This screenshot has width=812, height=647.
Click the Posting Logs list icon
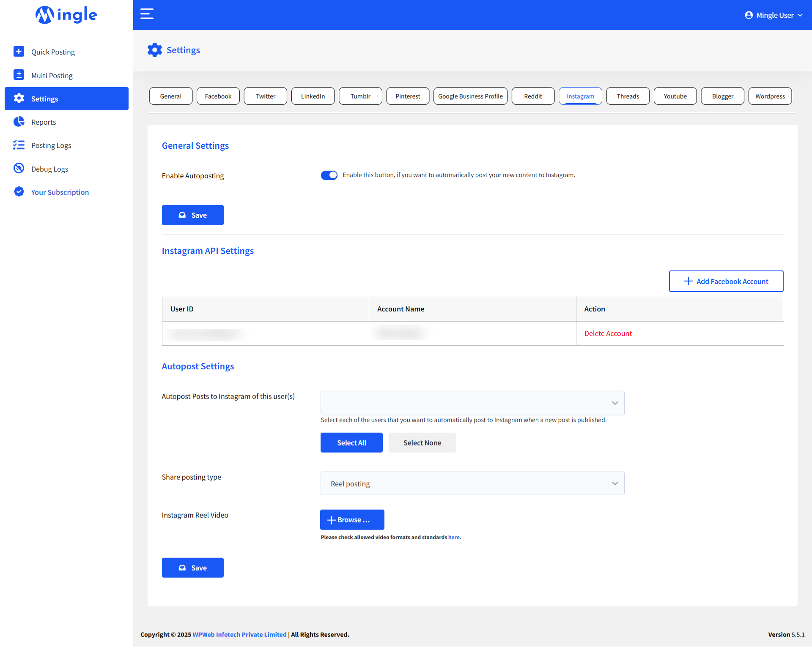19,145
